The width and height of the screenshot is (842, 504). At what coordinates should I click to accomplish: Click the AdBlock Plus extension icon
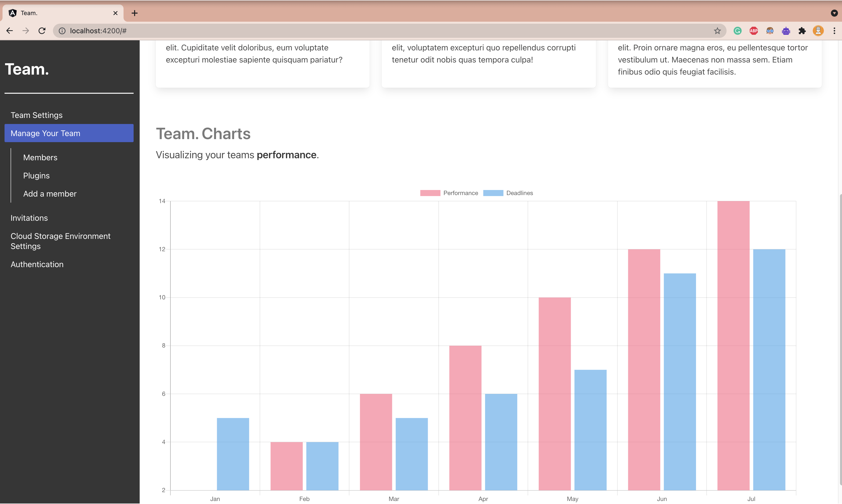pyautogui.click(x=753, y=30)
